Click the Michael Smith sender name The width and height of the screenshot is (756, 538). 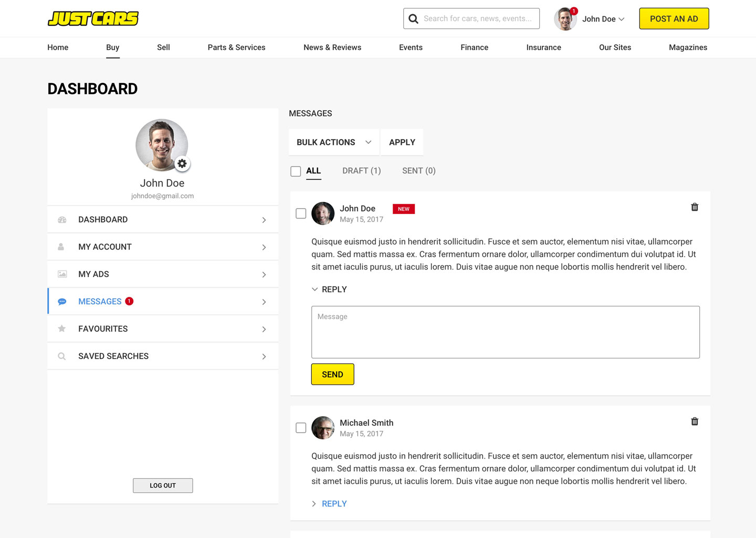click(x=366, y=423)
